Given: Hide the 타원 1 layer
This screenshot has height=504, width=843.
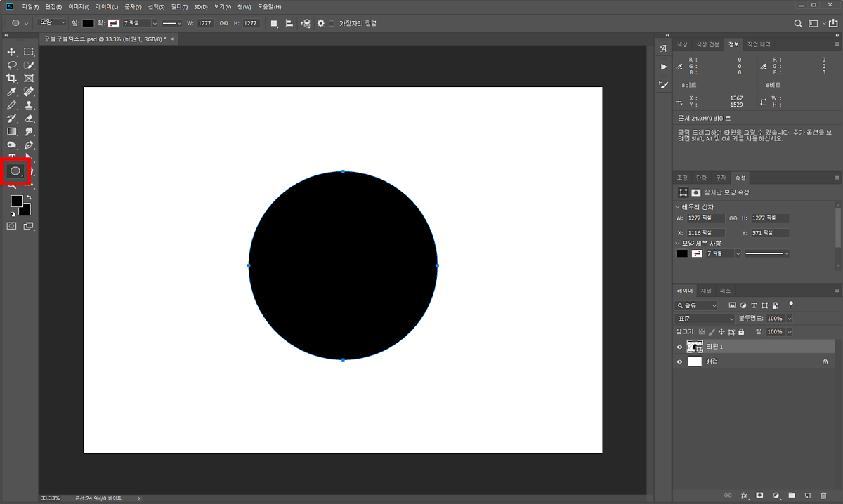Looking at the screenshot, I should point(679,347).
